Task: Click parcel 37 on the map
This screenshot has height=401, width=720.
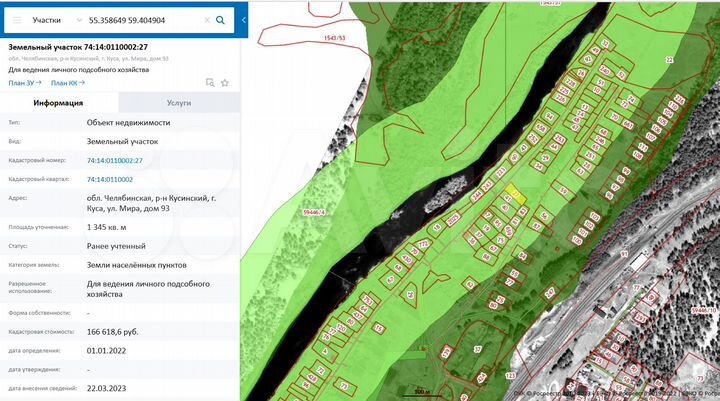Action: (x=476, y=349)
